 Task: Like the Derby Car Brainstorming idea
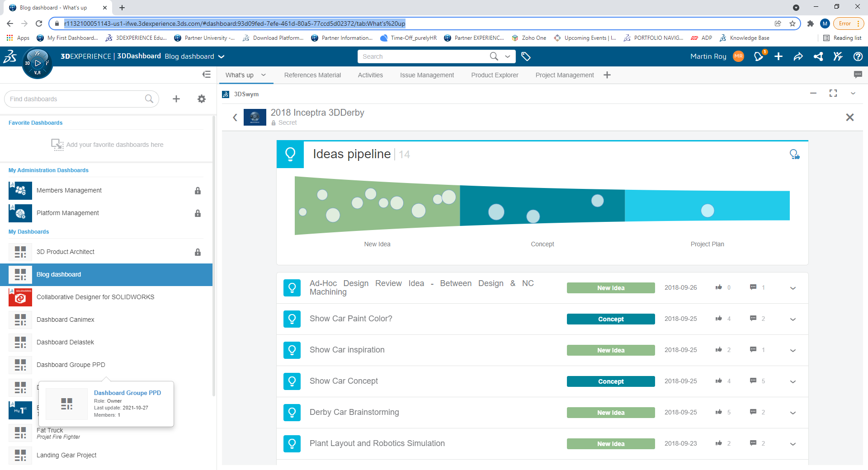[719, 412]
